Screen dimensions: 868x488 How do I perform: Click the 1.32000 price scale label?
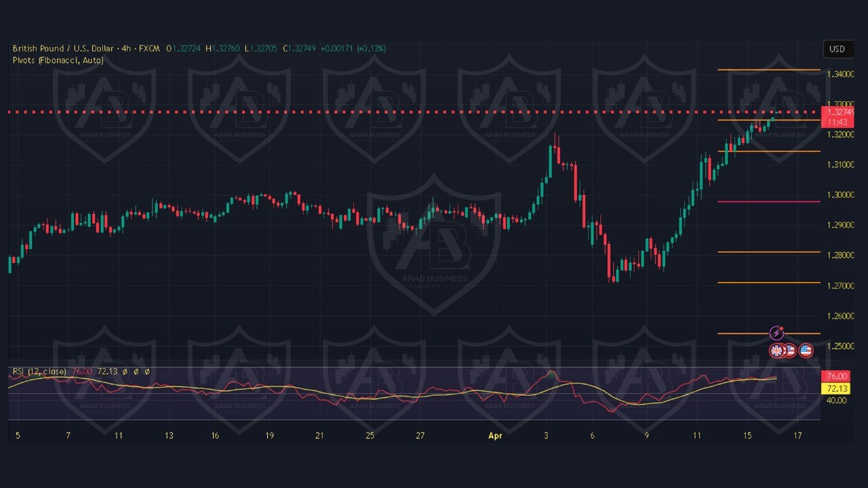(x=840, y=134)
